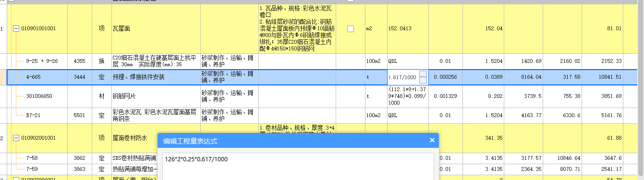Select the 9-25 + 9-26 quota row code
The image size is (644, 180).
click(42, 61)
